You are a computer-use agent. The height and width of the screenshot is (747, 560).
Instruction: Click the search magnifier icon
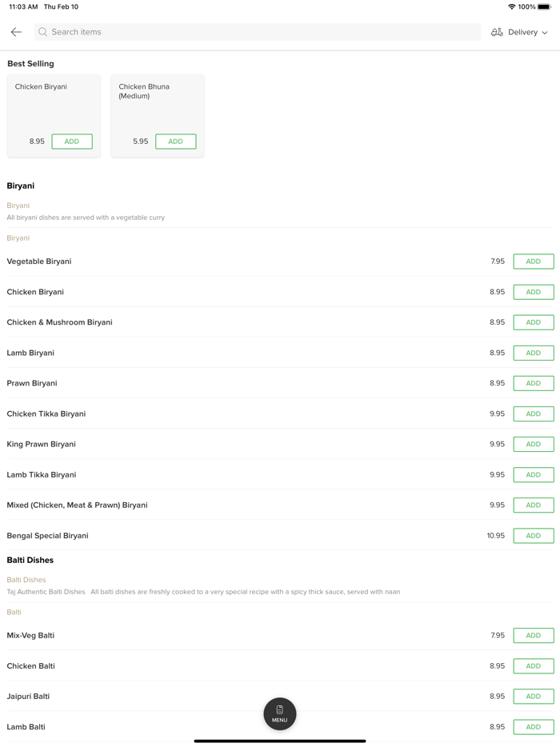(43, 32)
